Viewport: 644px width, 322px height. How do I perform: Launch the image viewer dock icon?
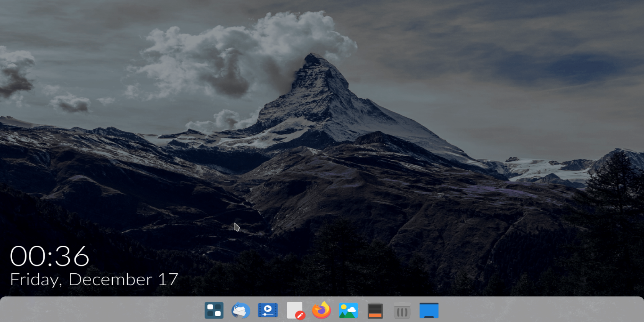348,310
